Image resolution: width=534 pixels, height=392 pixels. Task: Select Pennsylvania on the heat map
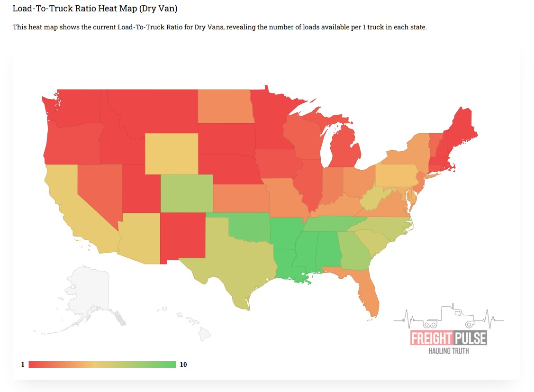[x=397, y=175]
